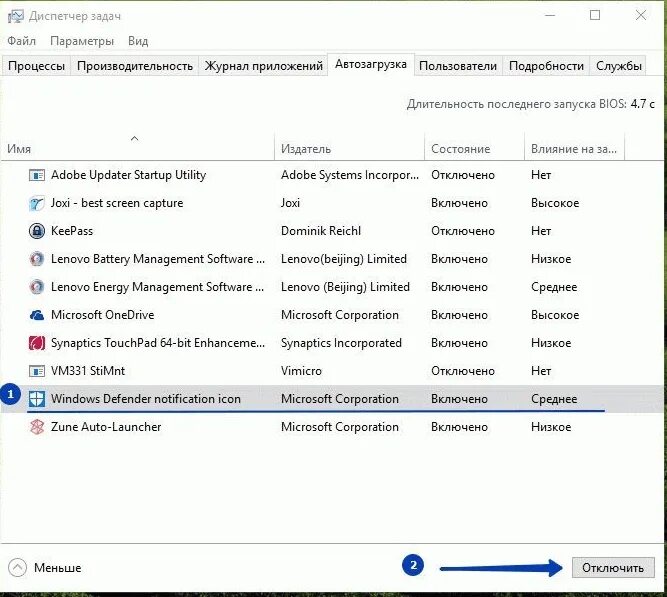Click the Меньше label to show fewer details
Image resolution: width=667 pixels, height=597 pixels.
pos(57,568)
